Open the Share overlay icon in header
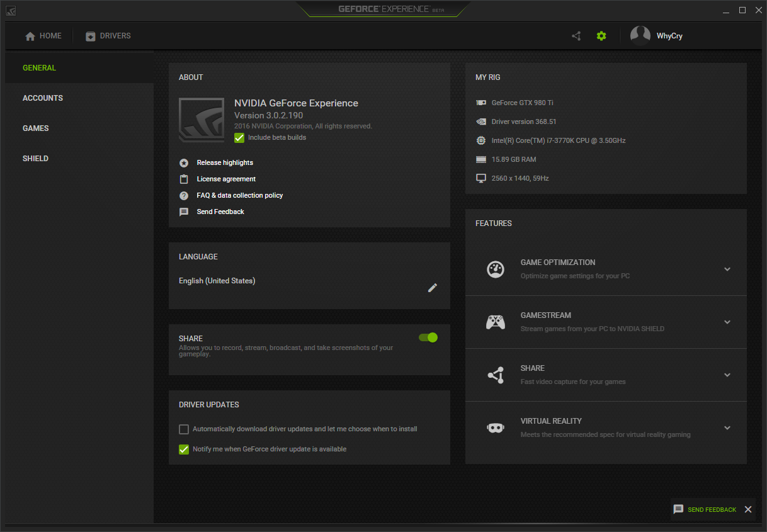 (x=576, y=36)
